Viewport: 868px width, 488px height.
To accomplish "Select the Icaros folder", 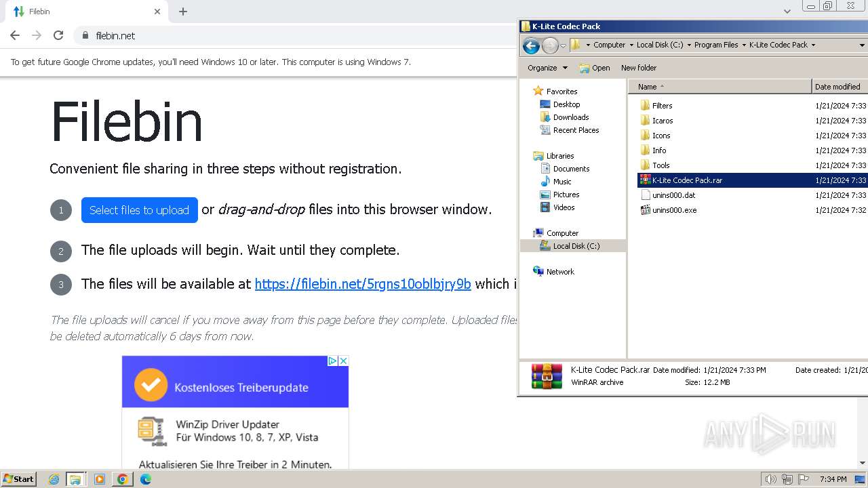I will (x=656, y=121).
